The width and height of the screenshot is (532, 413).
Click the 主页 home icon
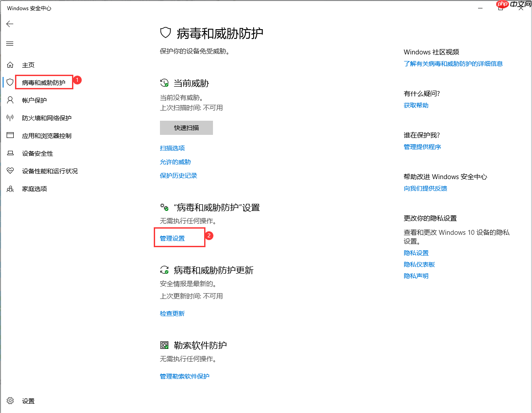[10, 65]
